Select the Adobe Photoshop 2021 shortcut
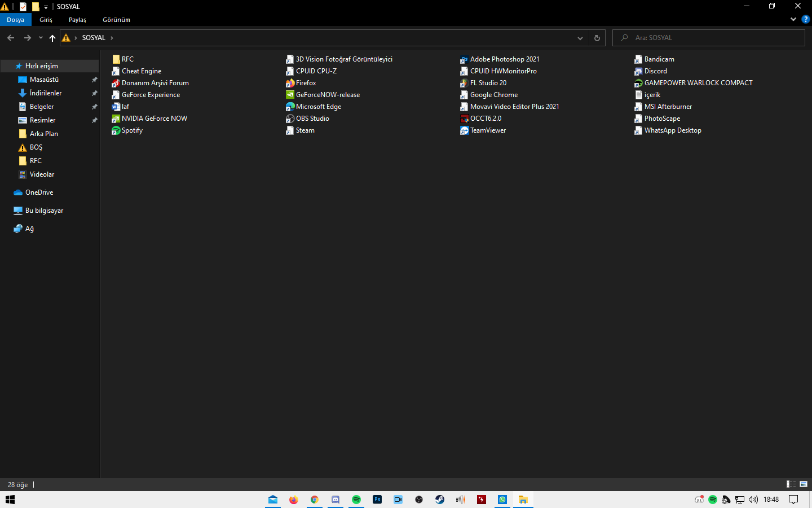This screenshot has width=812, height=508. click(x=500, y=59)
